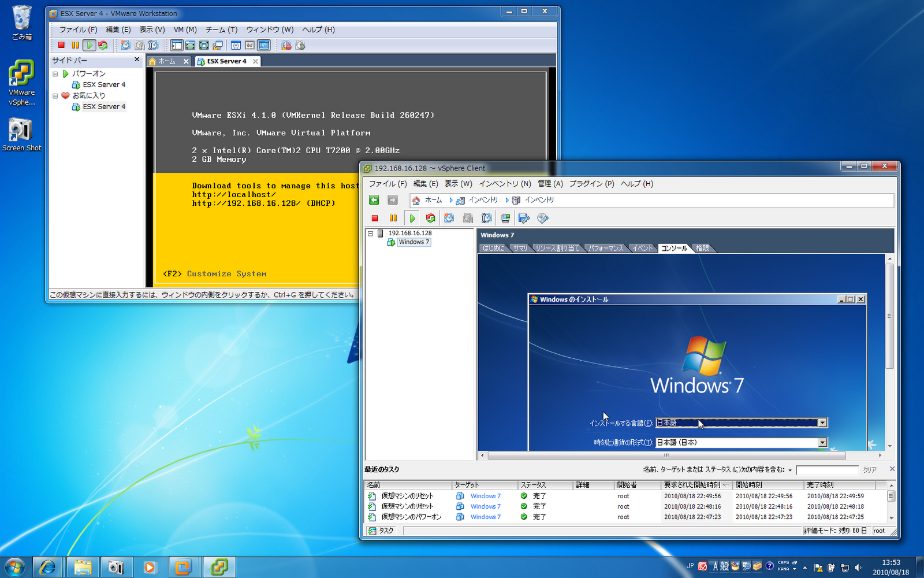Screen dimensions: 924x578
Task: Open the 時刻と通貨の形式 dropdown
Action: [822, 443]
